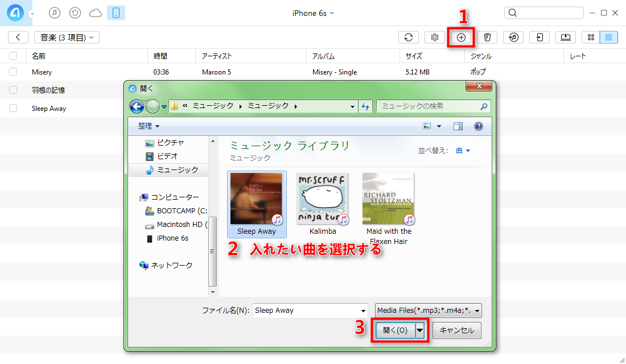Click the ファイル名 input field
626x364 pixels.
tap(306, 311)
